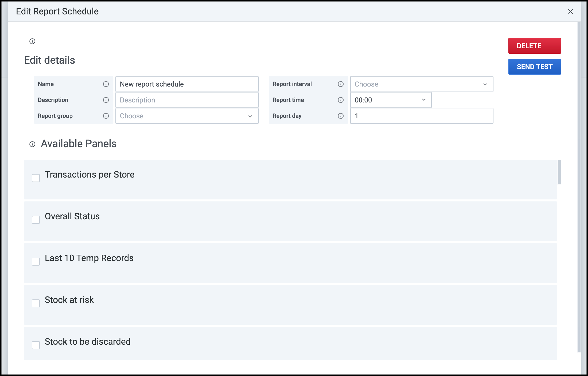
Task: Click info icon next to Description label
Action: pos(106,100)
